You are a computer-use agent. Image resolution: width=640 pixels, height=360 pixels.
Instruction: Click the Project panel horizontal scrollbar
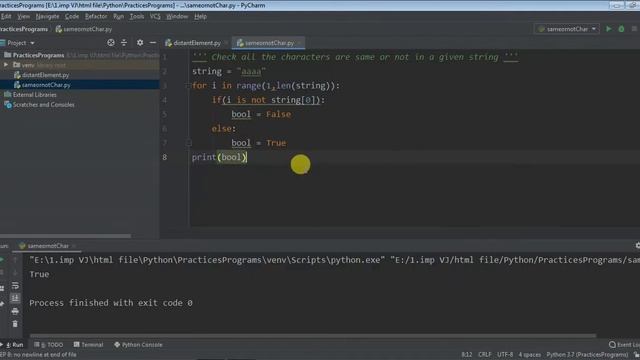pos(65,236)
